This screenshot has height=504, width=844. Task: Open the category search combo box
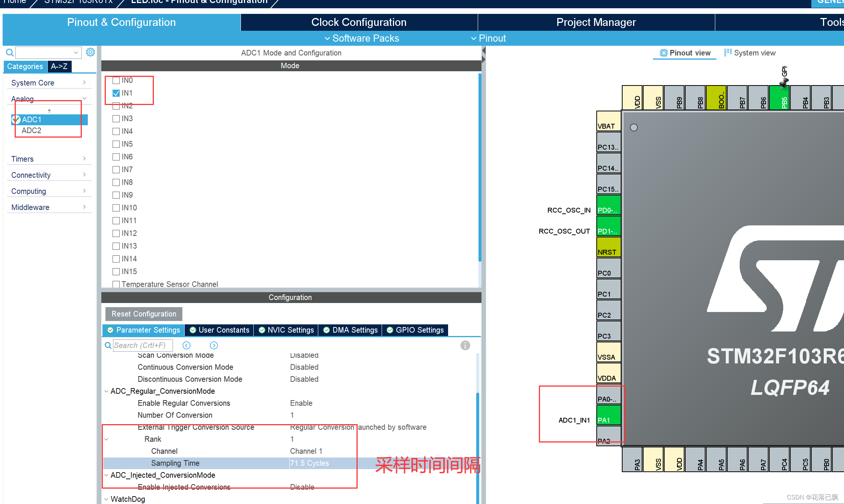(48, 52)
